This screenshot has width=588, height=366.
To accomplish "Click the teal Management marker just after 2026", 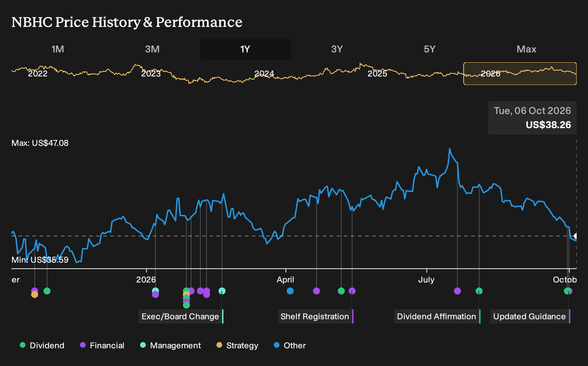I will coord(155,290).
